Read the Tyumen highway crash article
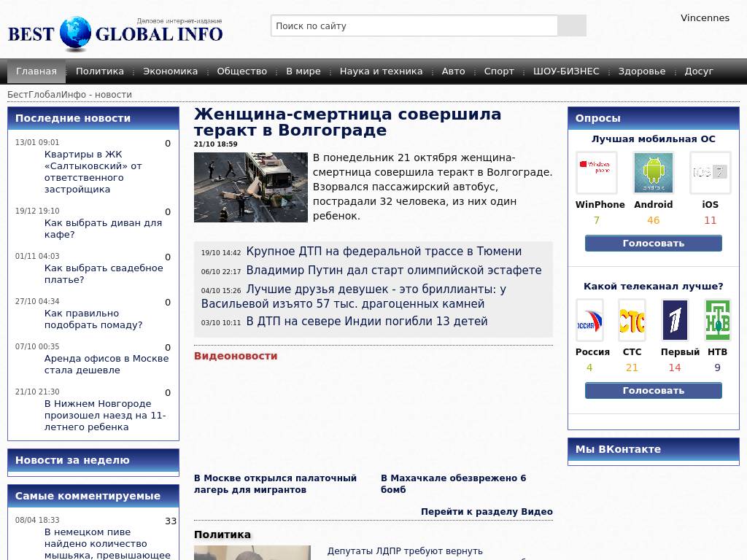Screen dimensions: 747x560 pos(384,252)
